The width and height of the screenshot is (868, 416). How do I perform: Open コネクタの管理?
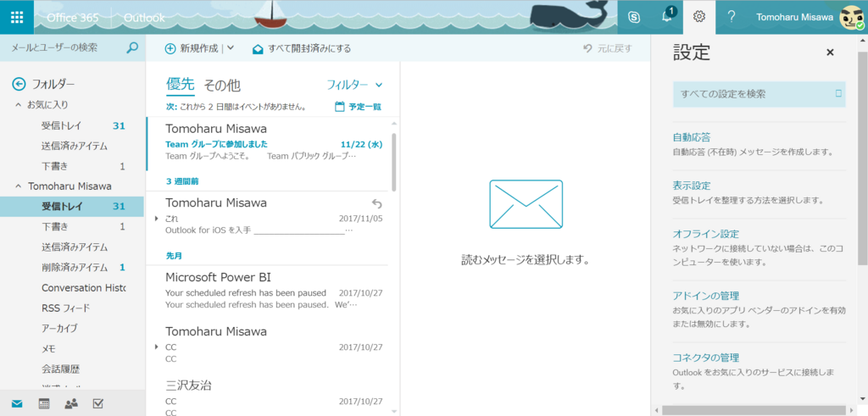click(706, 358)
